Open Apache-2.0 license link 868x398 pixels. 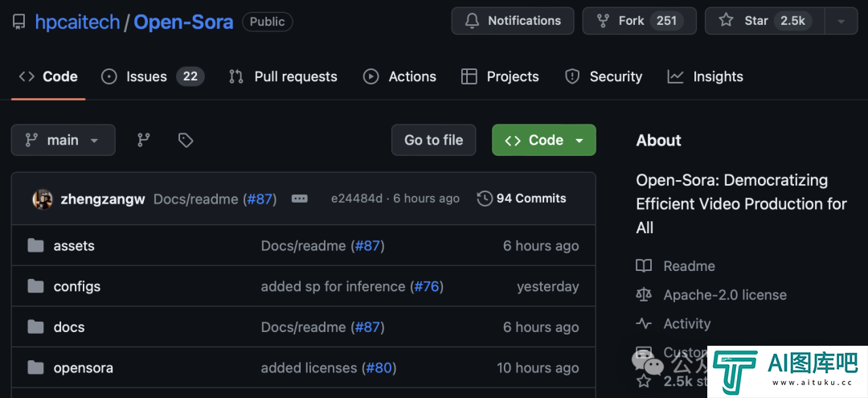tap(725, 295)
